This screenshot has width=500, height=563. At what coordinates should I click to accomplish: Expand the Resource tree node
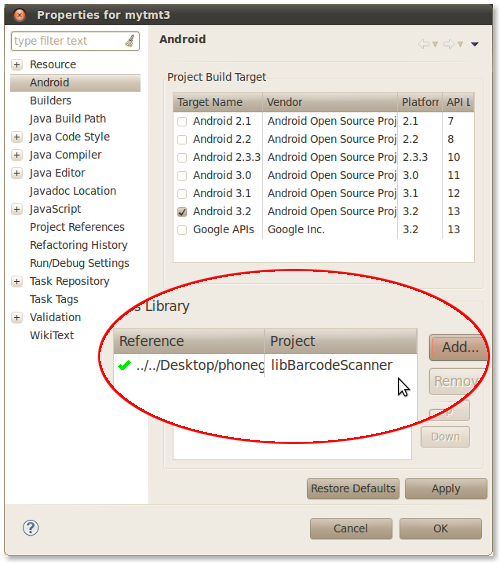click(17, 65)
